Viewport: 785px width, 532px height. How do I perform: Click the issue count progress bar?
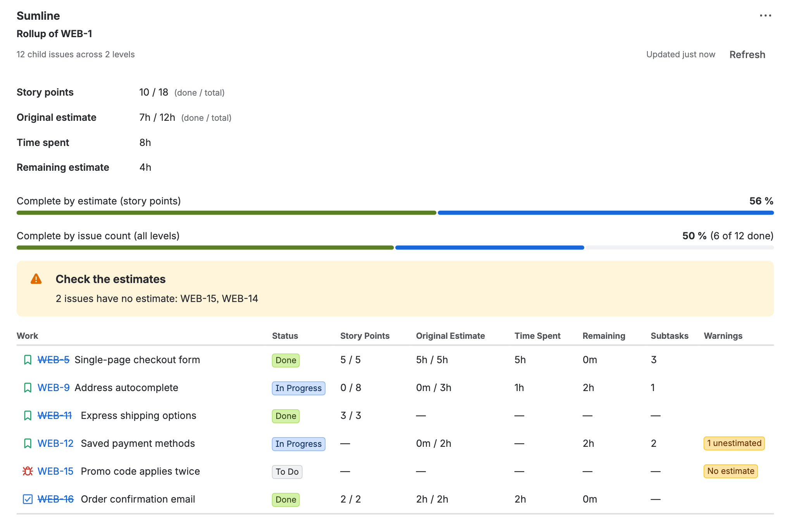pyautogui.click(x=395, y=247)
